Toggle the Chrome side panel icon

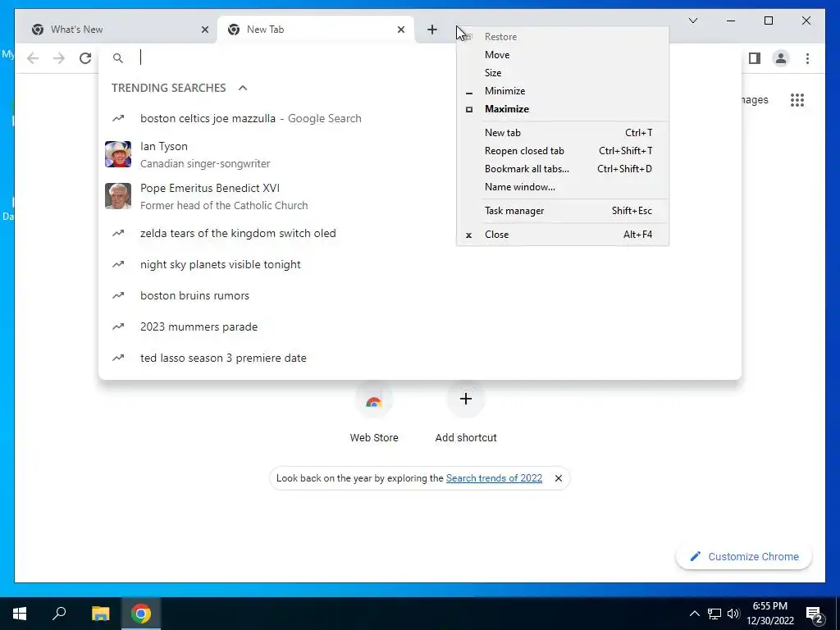tap(755, 58)
